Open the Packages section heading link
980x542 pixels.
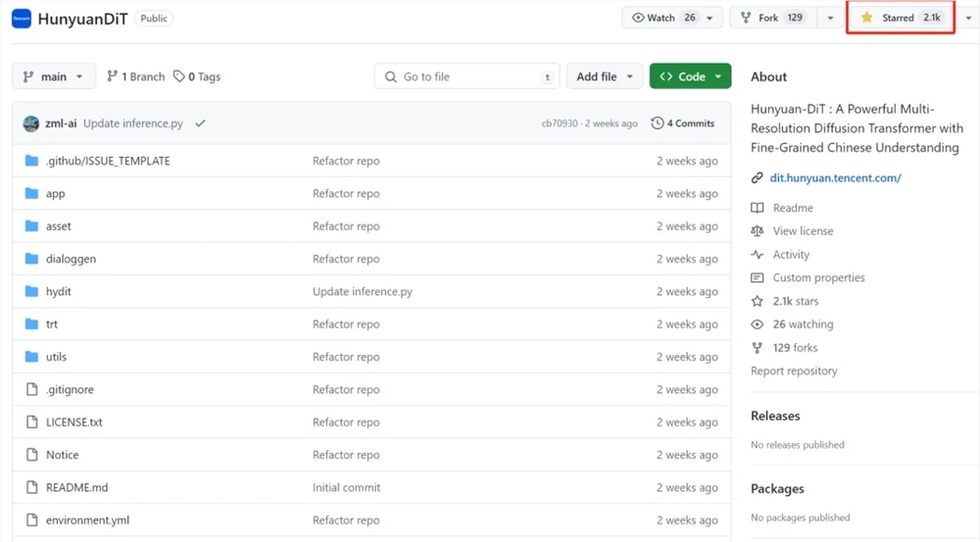(777, 489)
